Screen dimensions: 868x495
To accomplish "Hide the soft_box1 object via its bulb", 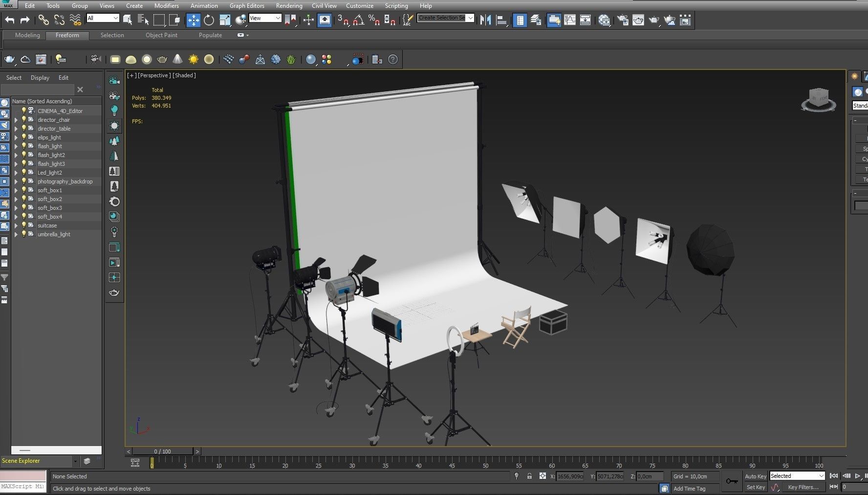I will coord(23,190).
